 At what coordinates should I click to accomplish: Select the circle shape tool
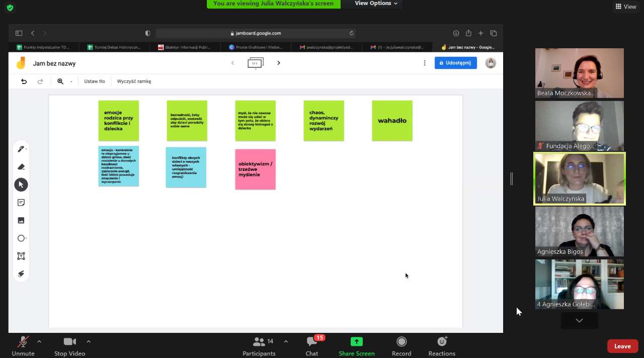pos(21,238)
